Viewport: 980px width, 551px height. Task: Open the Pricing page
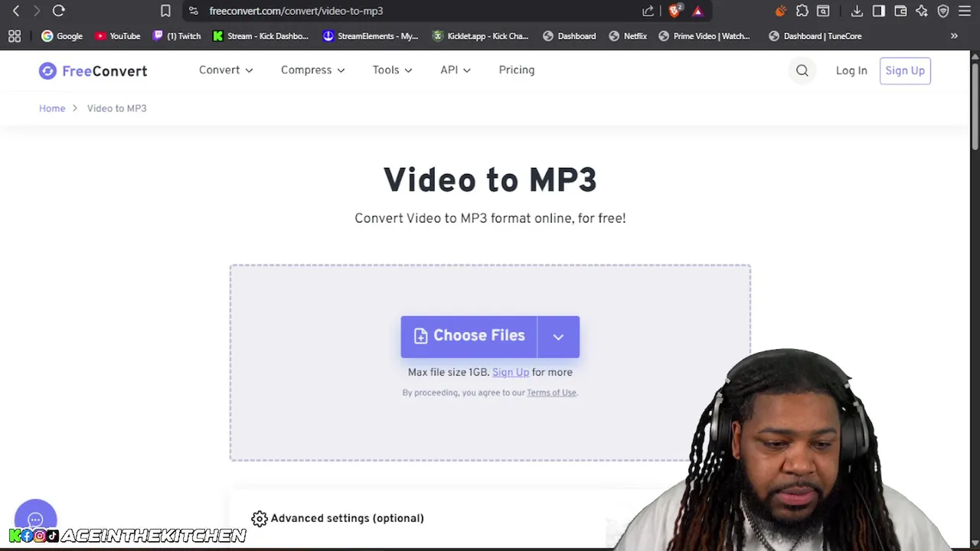coord(517,70)
